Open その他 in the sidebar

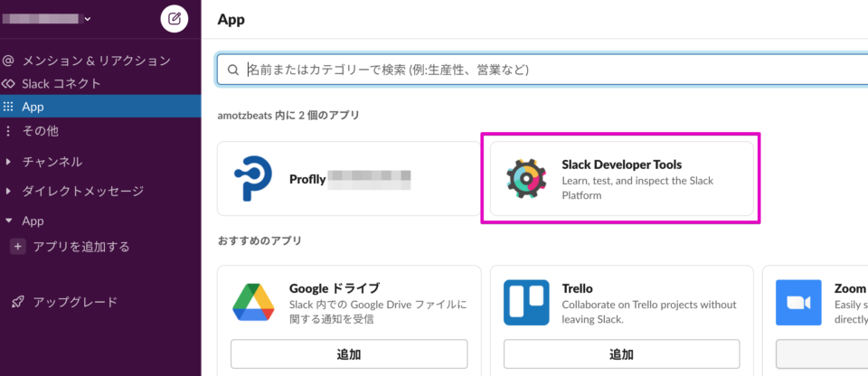click(41, 131)
